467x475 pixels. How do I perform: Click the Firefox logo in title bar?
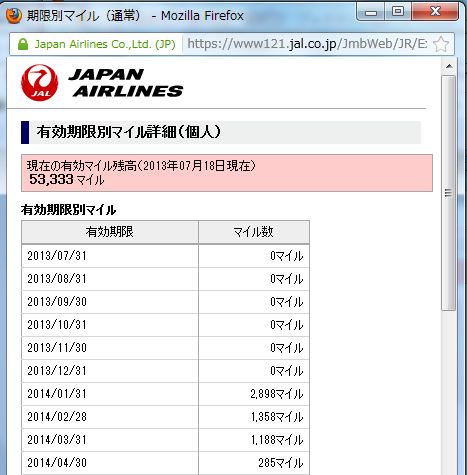pyautogui.click(x=14, y=15)
